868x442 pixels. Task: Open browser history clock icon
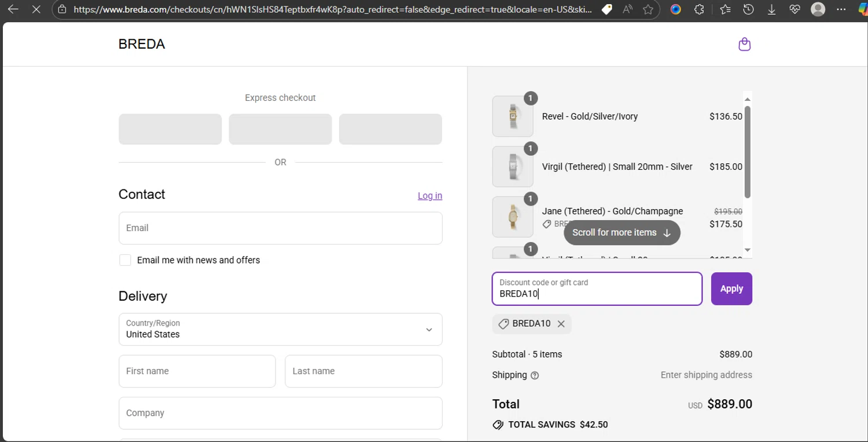coord(748,9)
